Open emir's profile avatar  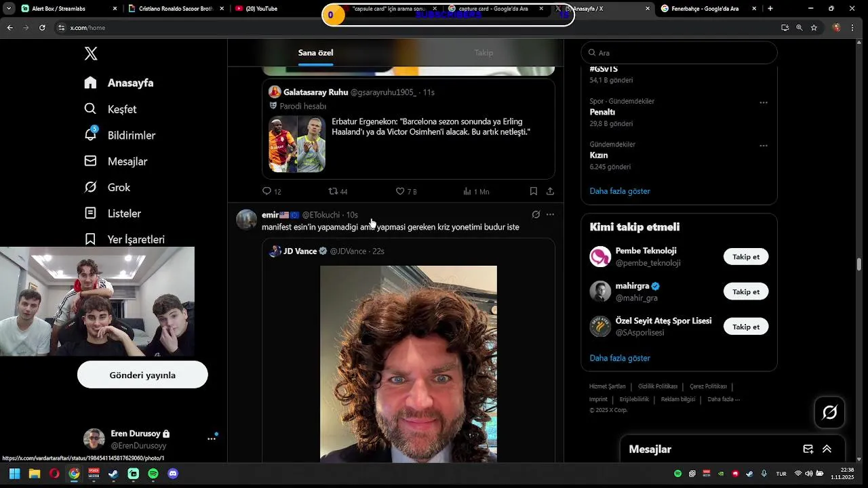coord(246,220)
